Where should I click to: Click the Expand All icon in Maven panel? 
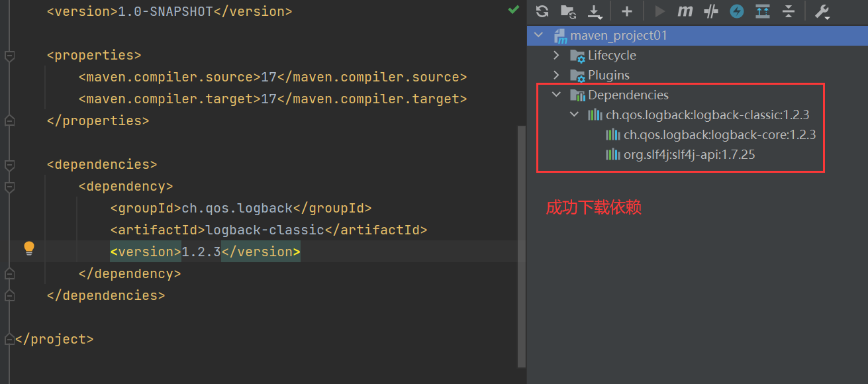pyautogui.click(x=763, y=11)
